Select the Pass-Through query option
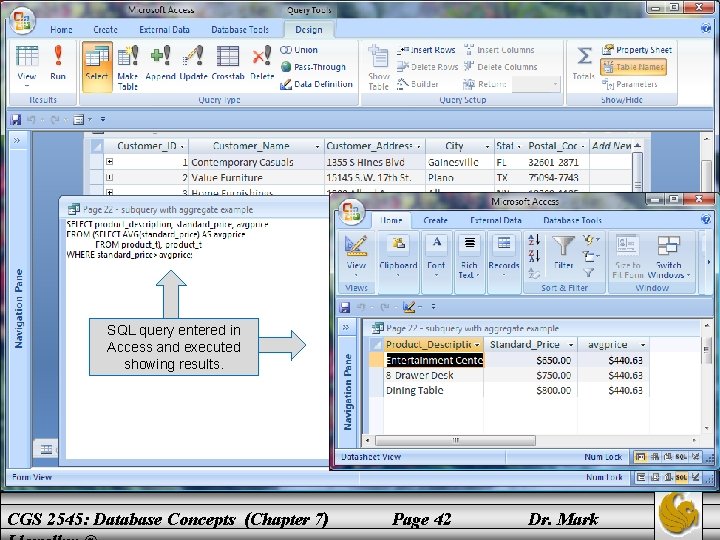The image size is (720, 540). [313, 67]
